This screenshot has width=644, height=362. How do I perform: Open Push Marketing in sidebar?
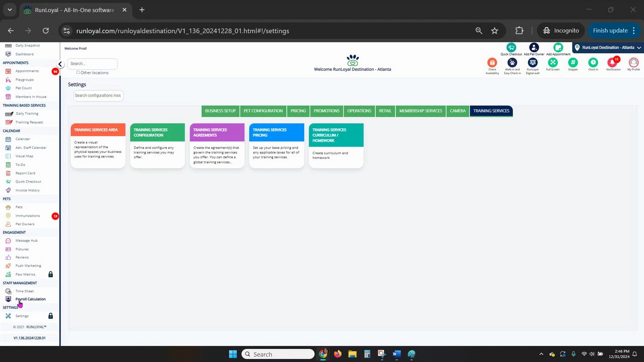point(28,265)
